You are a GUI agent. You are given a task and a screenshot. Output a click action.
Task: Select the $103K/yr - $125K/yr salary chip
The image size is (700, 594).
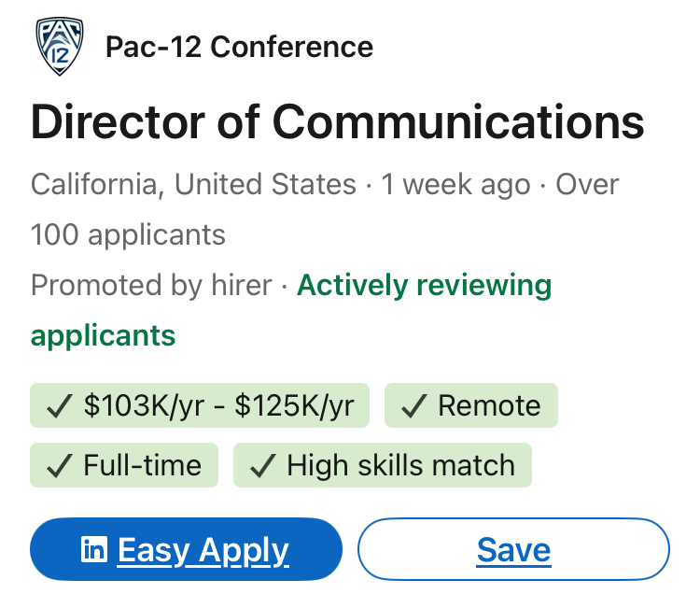tap(200, 405)
